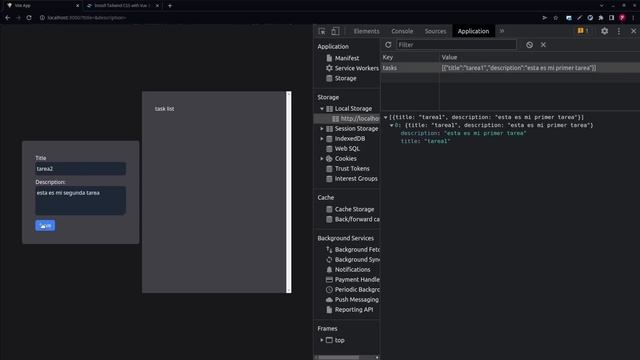Collapse object 0 in JSON preview

click(391, 125)
